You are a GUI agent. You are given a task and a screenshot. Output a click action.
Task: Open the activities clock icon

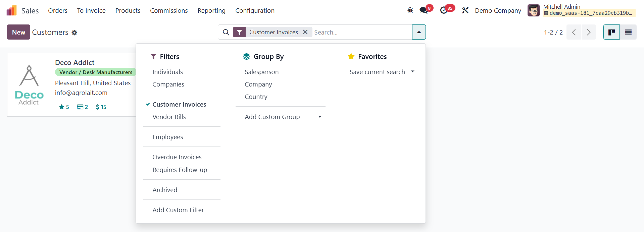tap(444, 10)
